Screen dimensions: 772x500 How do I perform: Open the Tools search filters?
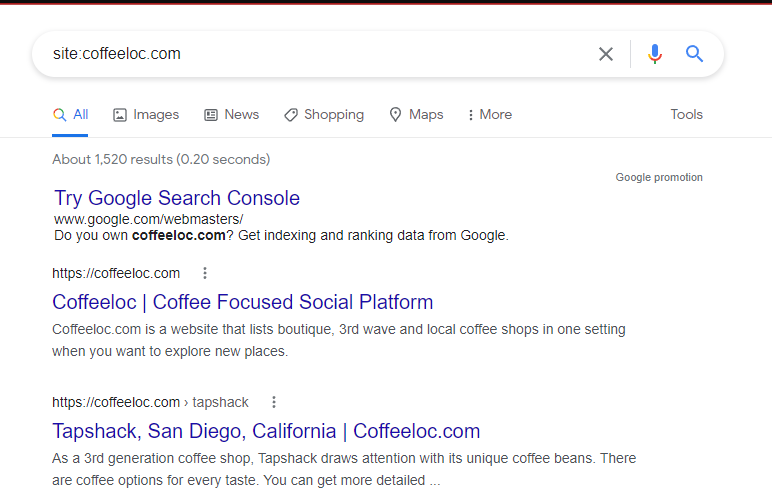(686, 115)
